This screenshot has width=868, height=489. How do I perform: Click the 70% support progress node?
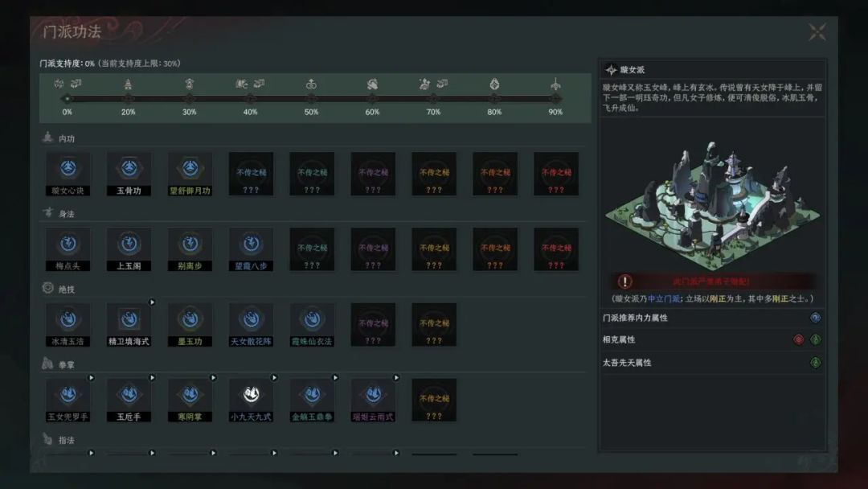(433, 99)
